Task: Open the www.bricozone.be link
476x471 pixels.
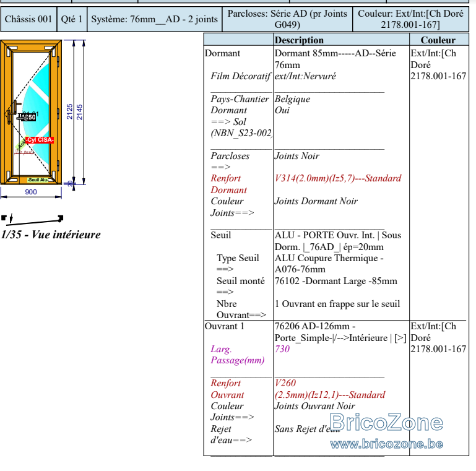Action: click(386, 444)
